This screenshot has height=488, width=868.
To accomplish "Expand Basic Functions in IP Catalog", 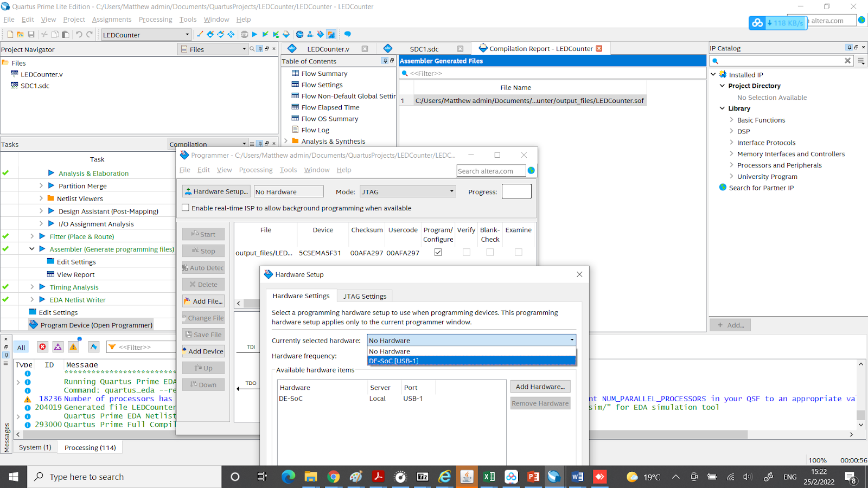I will [731, 120].
